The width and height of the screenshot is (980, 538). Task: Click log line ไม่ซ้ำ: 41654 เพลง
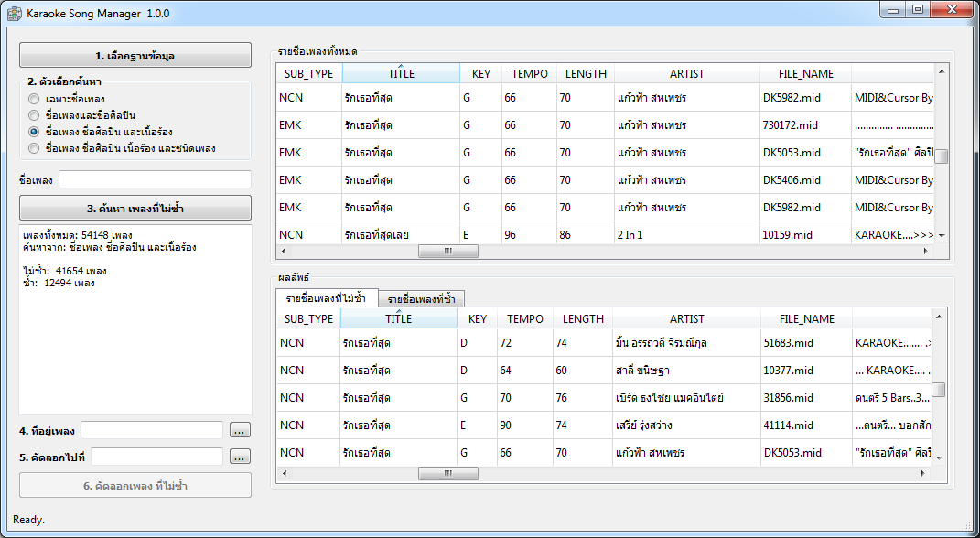65,271
